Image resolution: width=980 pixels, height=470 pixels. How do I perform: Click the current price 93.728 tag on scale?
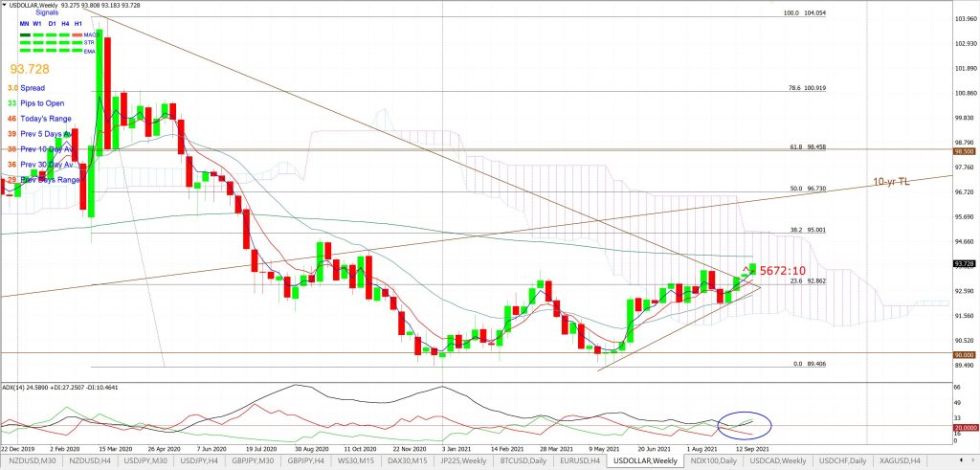[x=963, y=264]
